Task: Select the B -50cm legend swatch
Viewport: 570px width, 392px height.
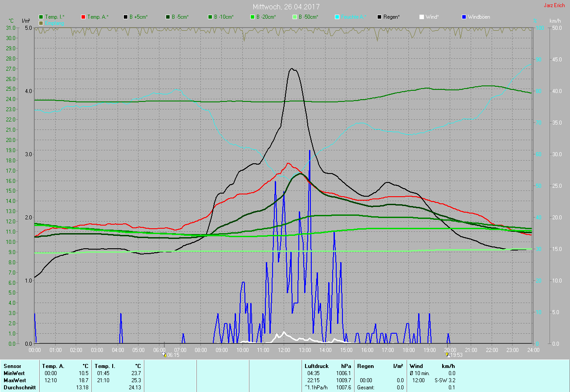Action: point(295,17)
